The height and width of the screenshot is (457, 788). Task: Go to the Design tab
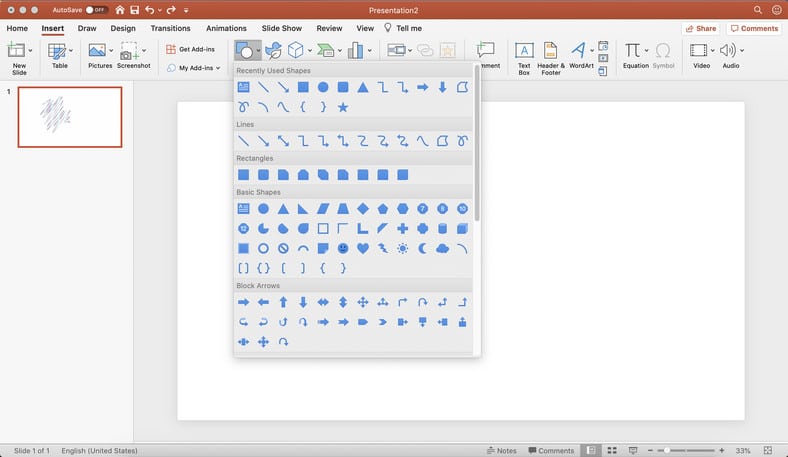[x=123, y=28]
